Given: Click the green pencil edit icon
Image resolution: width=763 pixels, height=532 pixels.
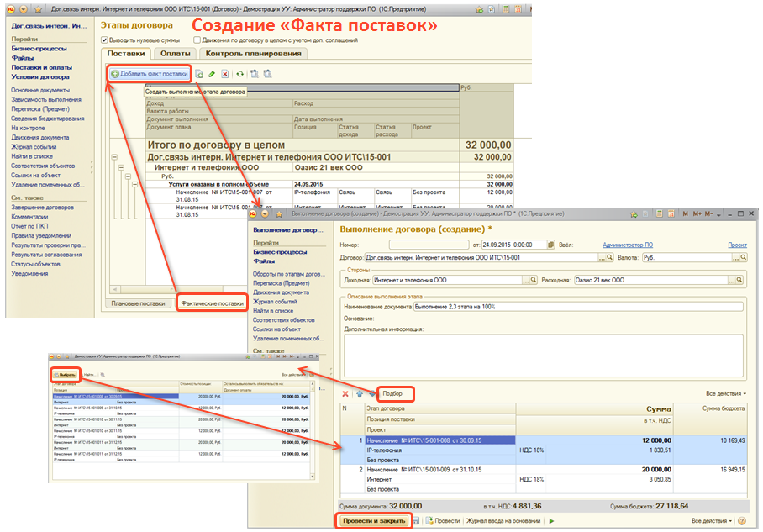Looking at the screenshot, I should 212,74.
